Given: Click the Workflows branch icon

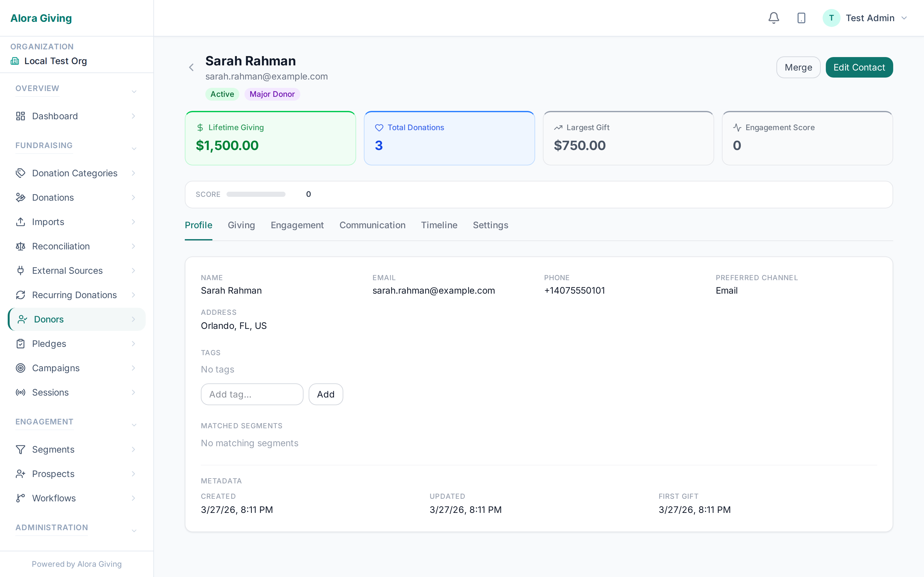Looking at the screenshot, I should (21, 498).
